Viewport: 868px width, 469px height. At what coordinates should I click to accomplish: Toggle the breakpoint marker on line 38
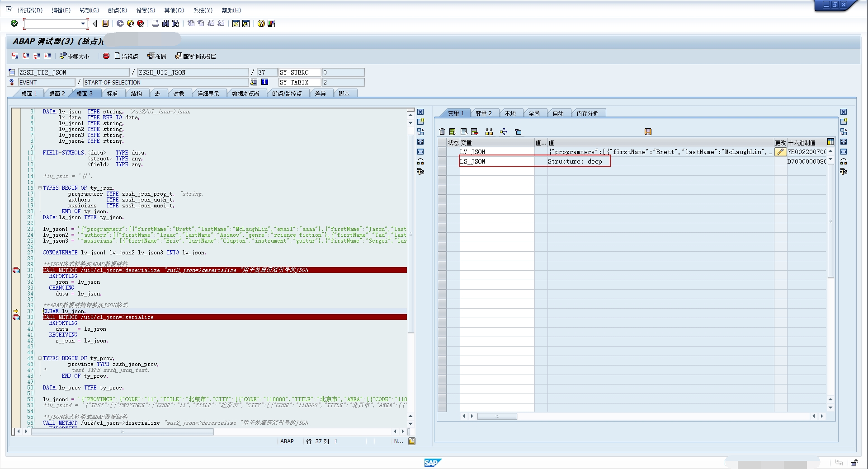pos(16,317)
